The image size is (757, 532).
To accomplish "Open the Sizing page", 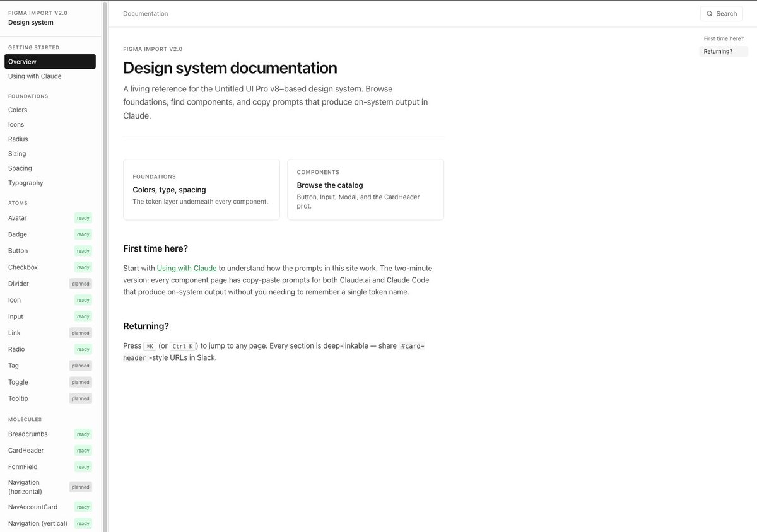I will click(x=50, y=153).
